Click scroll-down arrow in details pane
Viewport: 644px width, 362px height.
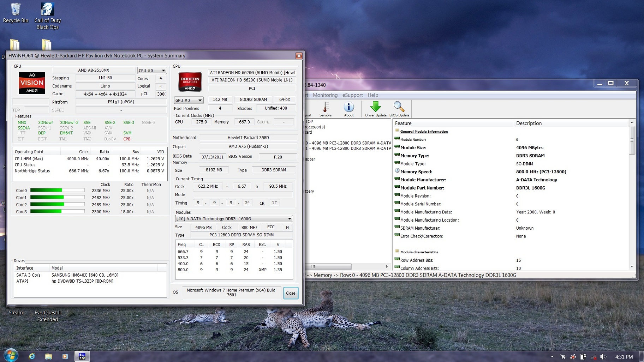point(632,267)
